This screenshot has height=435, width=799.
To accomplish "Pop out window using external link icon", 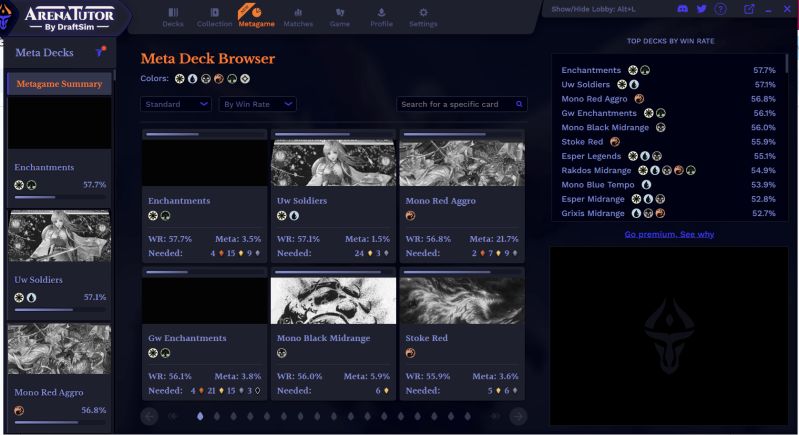I will click(749, 9).
